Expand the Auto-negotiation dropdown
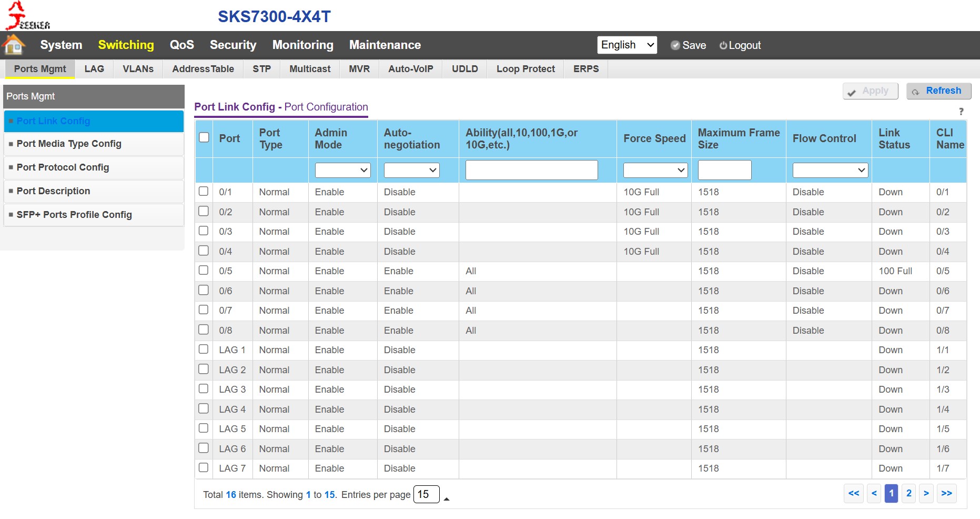 411,170
